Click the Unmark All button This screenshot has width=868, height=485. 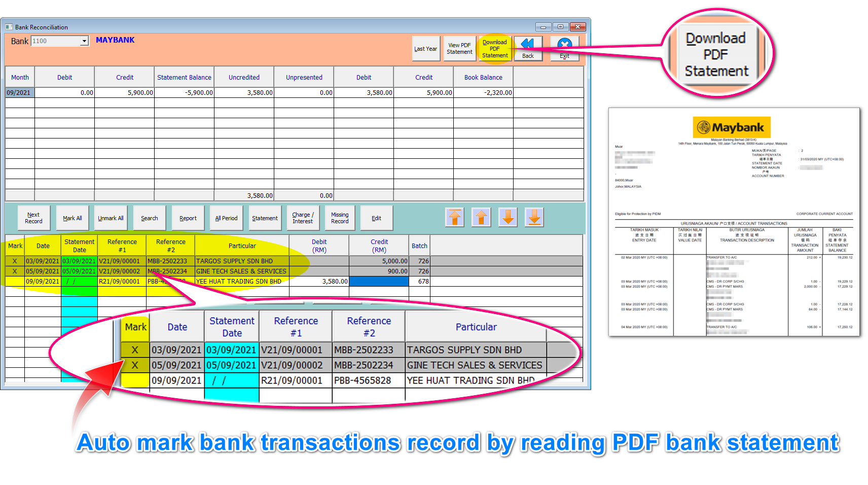click(110, 217)
